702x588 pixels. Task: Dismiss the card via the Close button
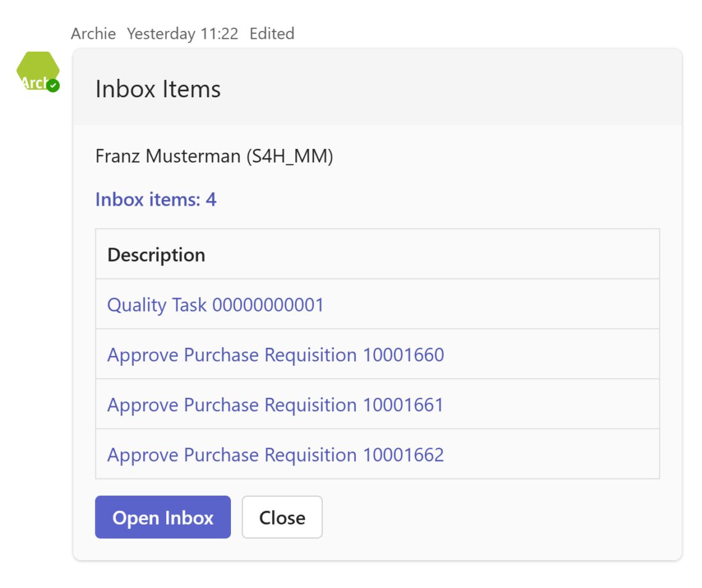(x=282, y=517)
